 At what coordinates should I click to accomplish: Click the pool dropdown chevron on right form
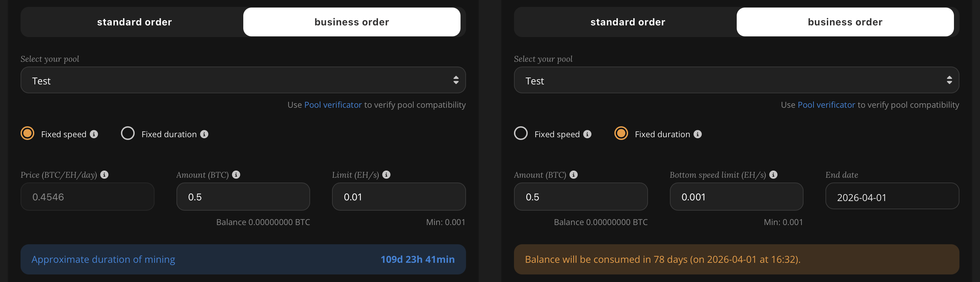coord(948,80)
